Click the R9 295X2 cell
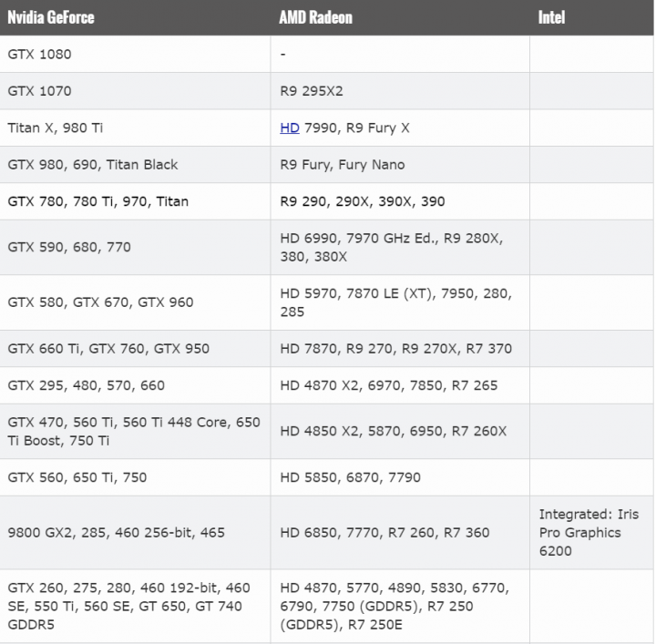Image resolution: width=656 pixels, height=644 pixels. click(400, 91)
